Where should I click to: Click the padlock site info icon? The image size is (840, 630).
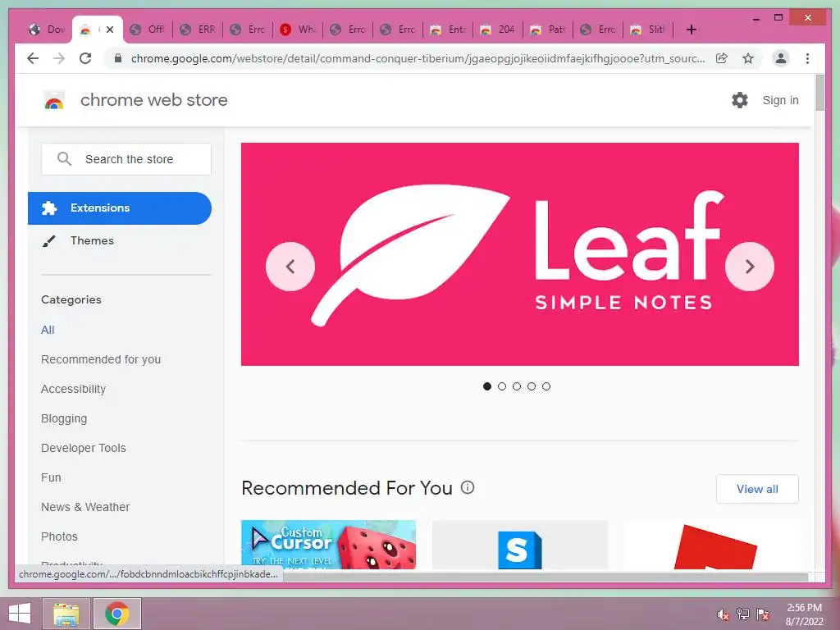[x=118, y=58]
